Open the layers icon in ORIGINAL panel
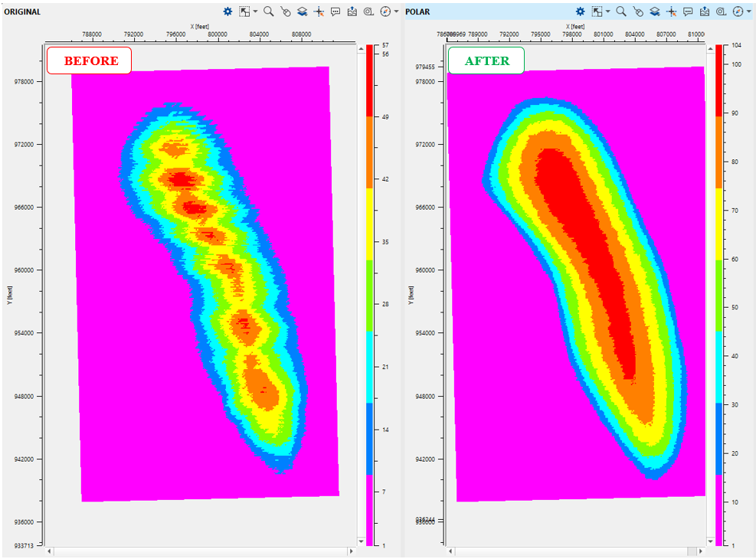The width and height of the screenshot is (756, 559). click(x=303, y=11)
